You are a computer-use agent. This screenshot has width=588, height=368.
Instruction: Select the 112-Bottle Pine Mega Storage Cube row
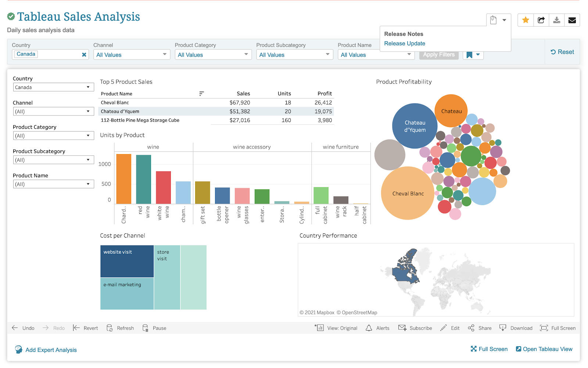pyautogui.click(x=216, y=120)
